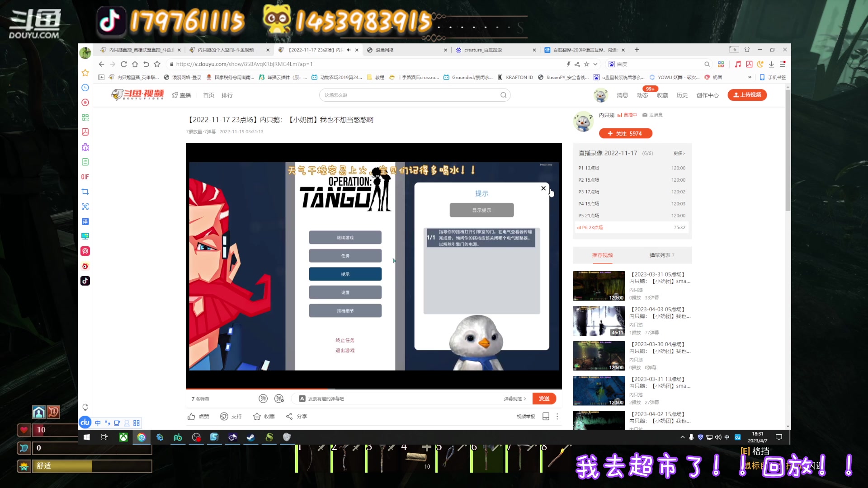
Task: Open danmaku settings 弹 gear button
Action: click(x=279, y=399)
